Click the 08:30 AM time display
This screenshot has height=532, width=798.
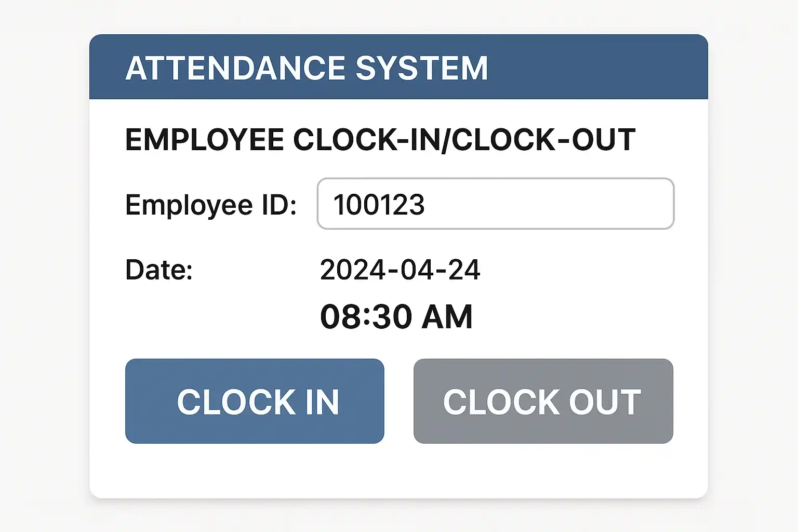(396, 316)
